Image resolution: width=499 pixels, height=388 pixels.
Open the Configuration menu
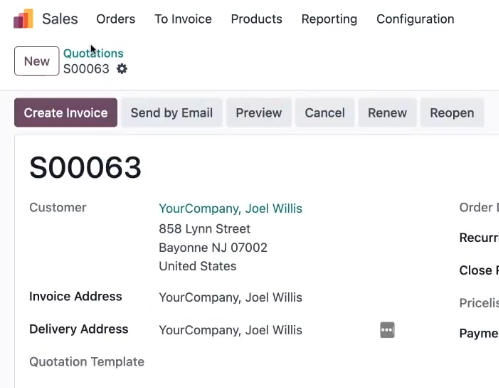click(415, 19)
